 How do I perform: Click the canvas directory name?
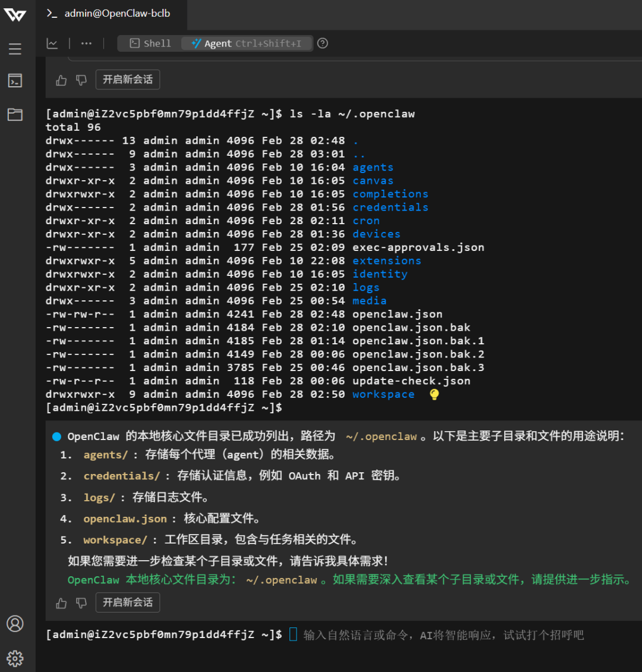tap(373, 180)
